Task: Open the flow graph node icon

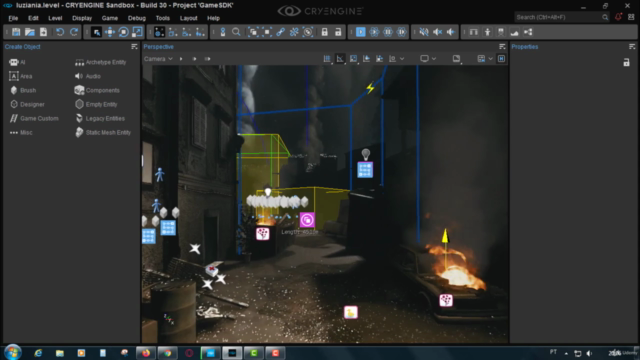Action: 528,32
